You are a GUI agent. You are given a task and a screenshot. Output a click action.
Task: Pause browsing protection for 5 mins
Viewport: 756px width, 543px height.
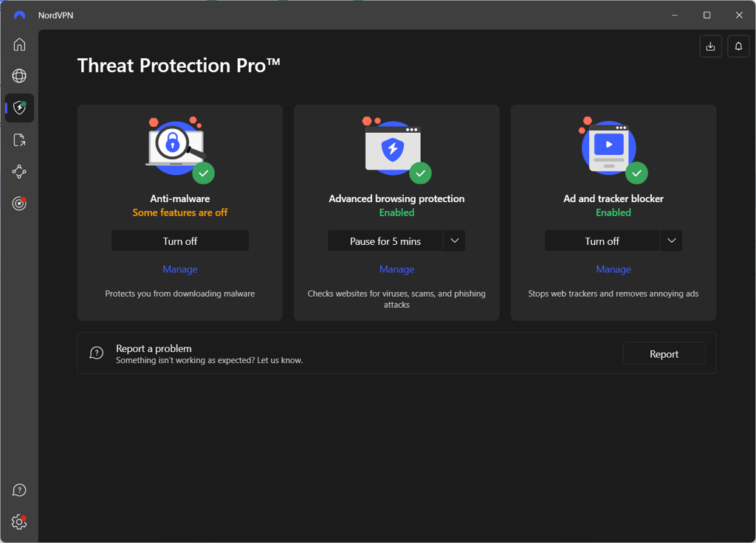pyautogui.click(x=385, y=241)
